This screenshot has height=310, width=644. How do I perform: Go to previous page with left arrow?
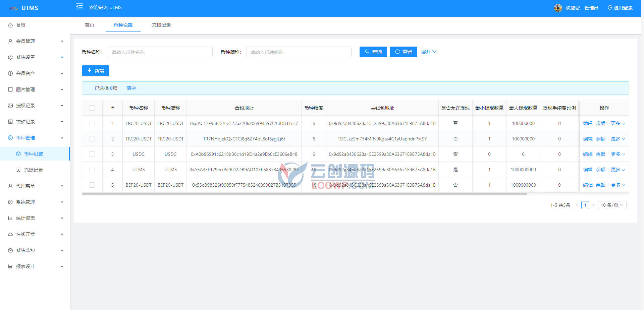[577, 205]
